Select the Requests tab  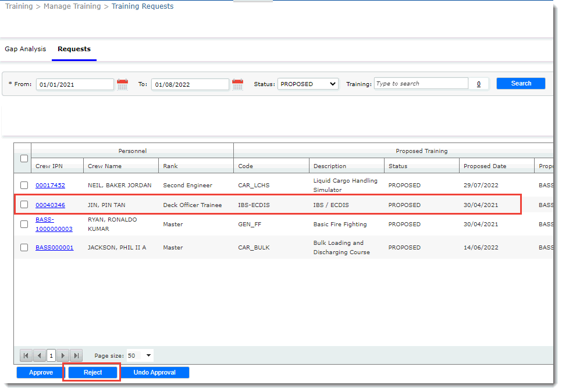(x=74, y=49)
